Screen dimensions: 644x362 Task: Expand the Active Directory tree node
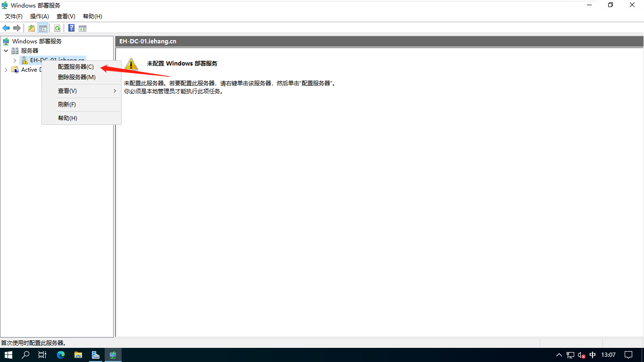[x=6, y=70]
